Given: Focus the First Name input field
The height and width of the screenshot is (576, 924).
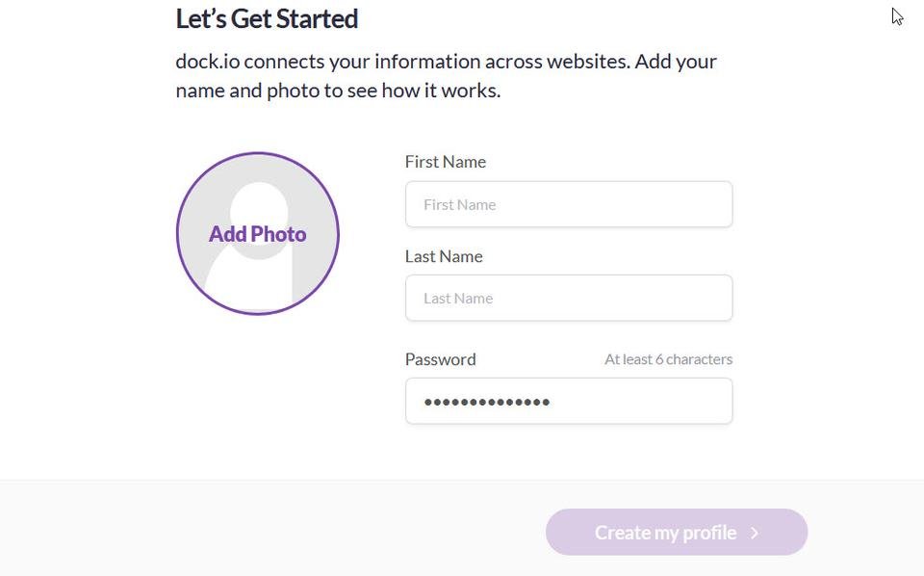Looking at the screenshot, I should coord(569,204).
